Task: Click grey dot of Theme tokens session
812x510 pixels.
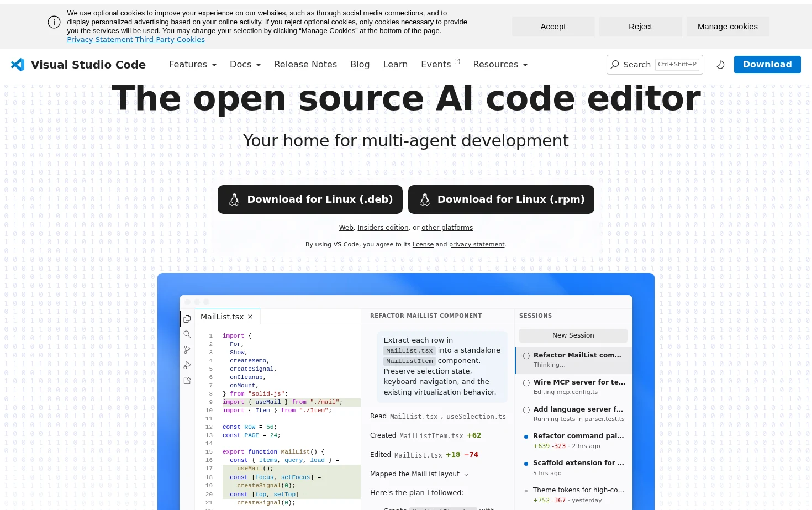Action: click(x=526, y=490)
